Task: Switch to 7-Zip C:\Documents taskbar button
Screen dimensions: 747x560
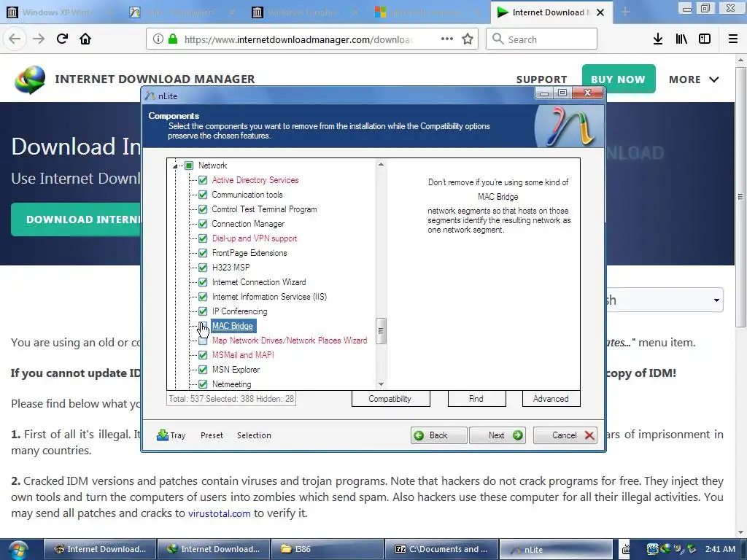Action: 441,550
